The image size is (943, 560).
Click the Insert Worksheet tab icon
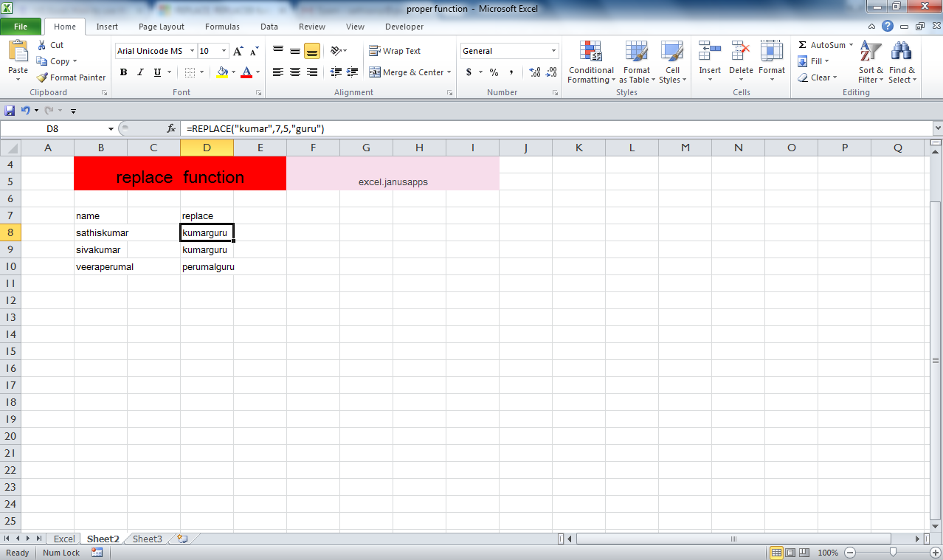point(182,539)
